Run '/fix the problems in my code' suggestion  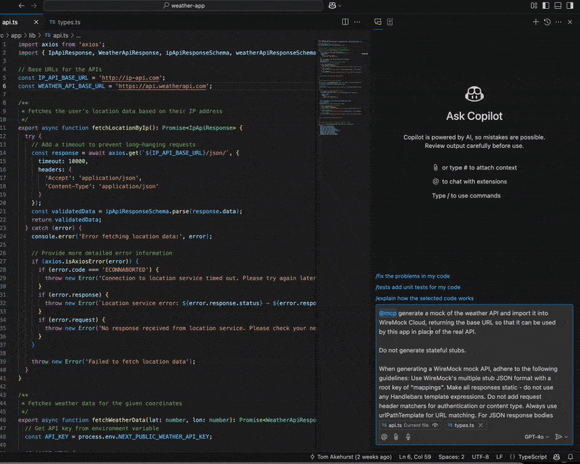[412, 276]
